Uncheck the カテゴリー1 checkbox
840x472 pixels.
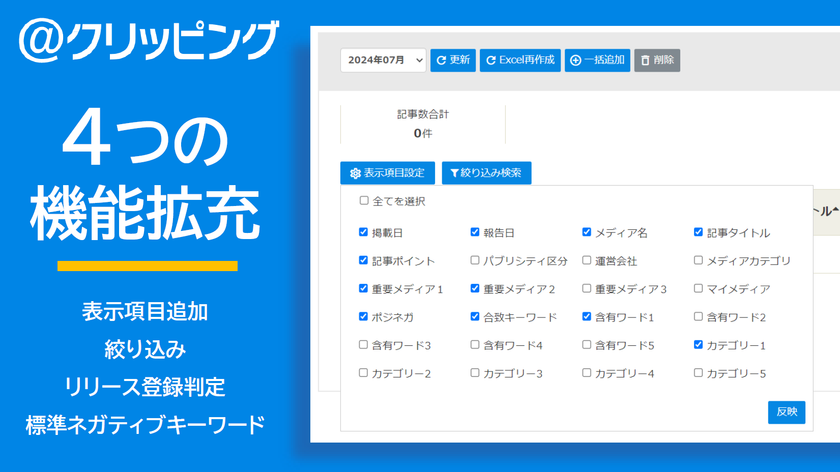click(x=698, y=344)
